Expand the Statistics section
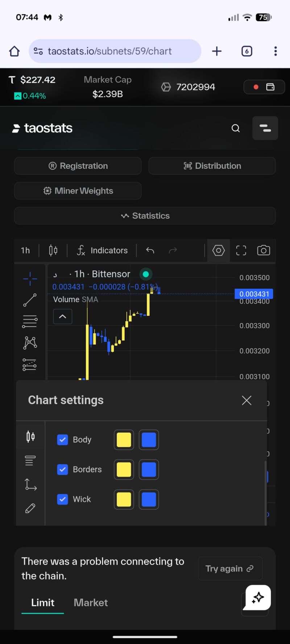Image resolution: width=290 pixels, height=644 pixels. pyautogui.click(x=145, y=216)
